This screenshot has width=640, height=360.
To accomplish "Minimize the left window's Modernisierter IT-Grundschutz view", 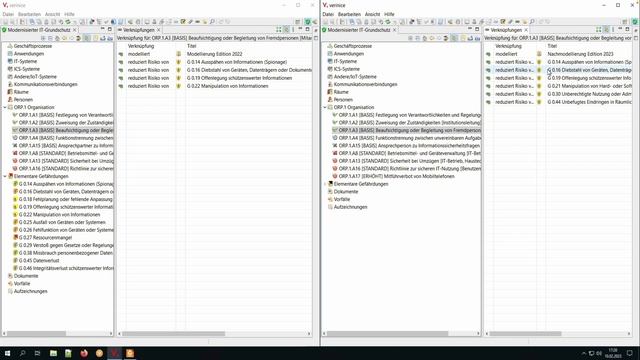I will tap(102, 29).
